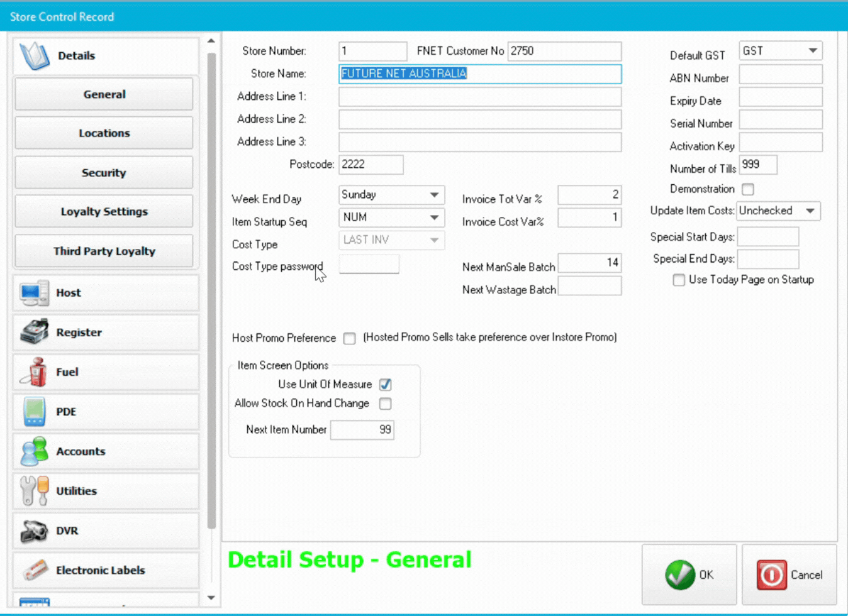Enable the Demonstration checkbox
848x616 pixels.
pyautogui.click(x=747, y=189)
